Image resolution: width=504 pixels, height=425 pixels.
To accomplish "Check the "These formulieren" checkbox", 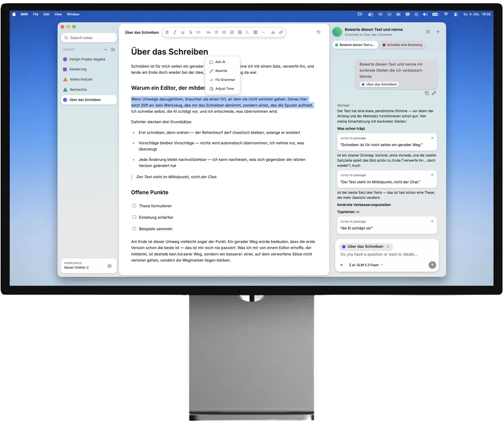I will pos(134,206).
